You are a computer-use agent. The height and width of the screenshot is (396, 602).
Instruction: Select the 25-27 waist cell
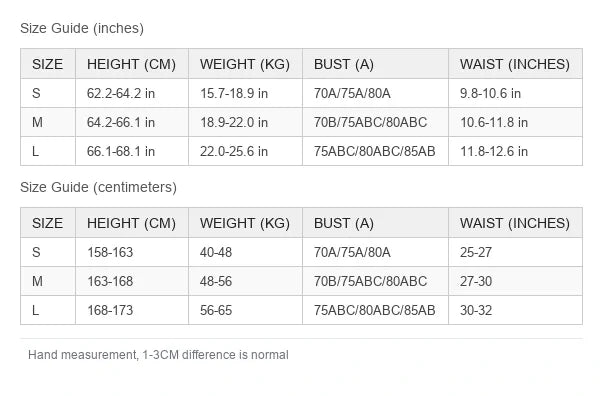[515, 252]
